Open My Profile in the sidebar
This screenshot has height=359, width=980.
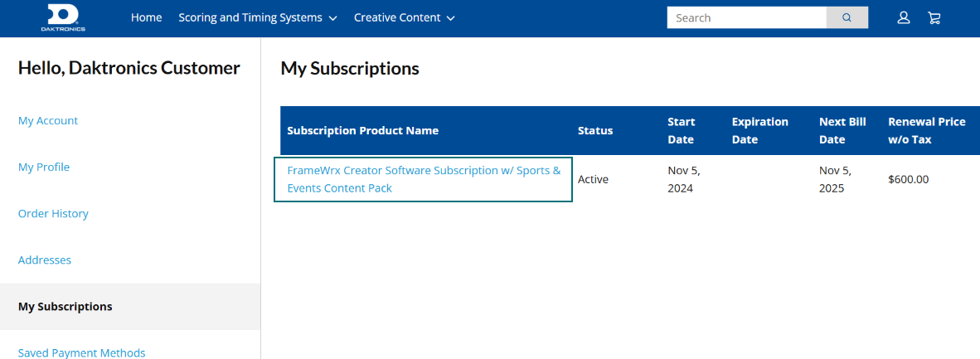tap(44, 167)
